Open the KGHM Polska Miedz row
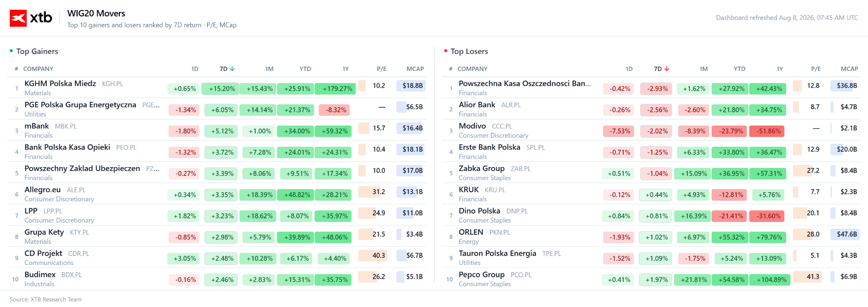This screenshot has width=868, height=307. (x=217, y=88)
